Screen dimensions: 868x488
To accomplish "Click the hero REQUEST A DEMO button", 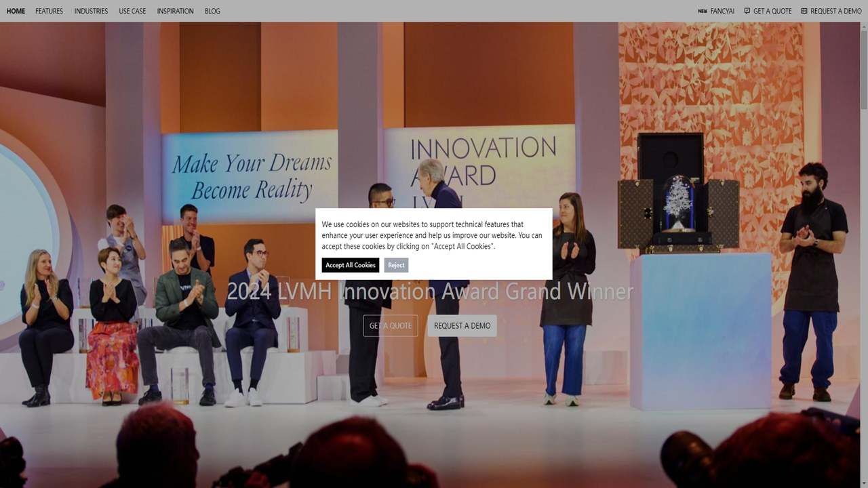I will (462, 325).
